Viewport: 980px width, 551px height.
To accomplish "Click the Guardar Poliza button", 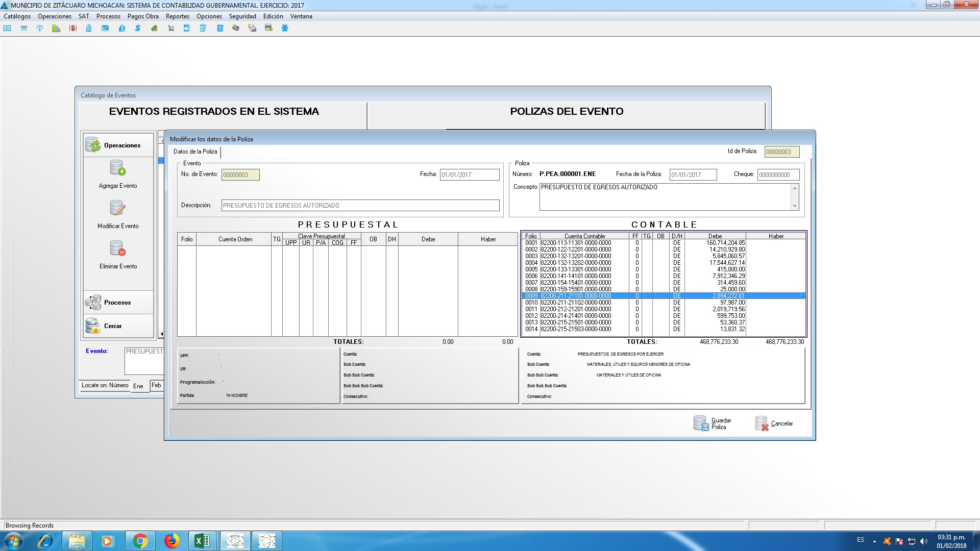I will [x=712, y=423].
